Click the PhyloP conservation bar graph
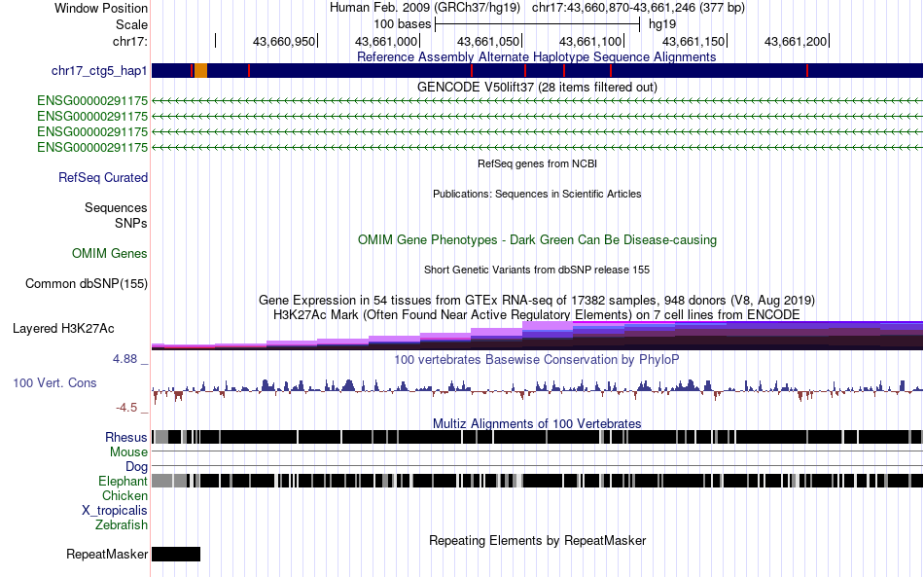 (x=538, y=389)
